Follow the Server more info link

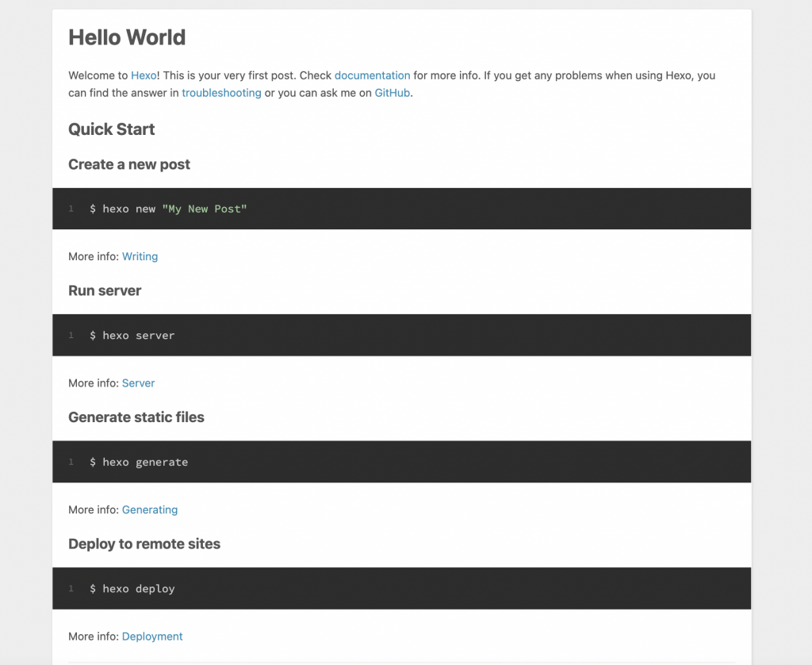[138, 383]
